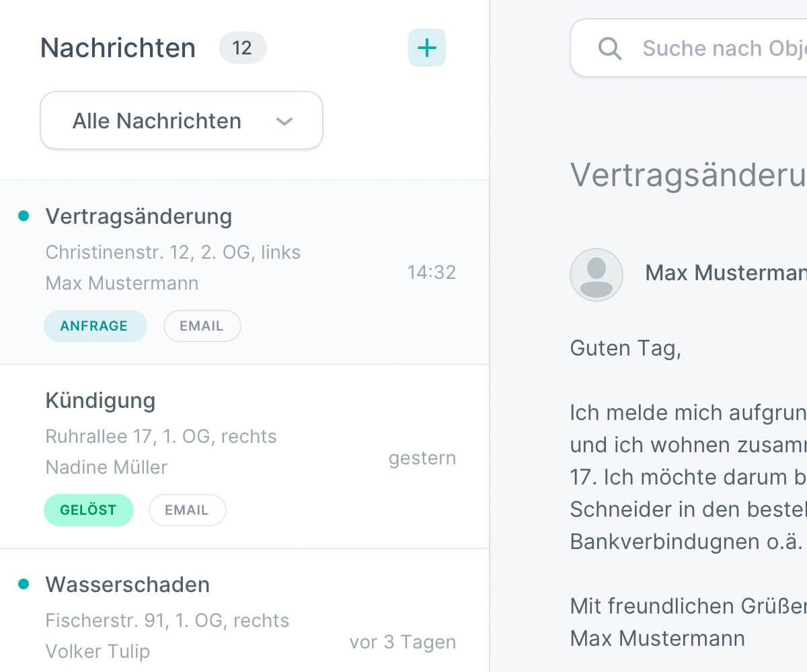Click the message count badge 12

pyautogui.click(x=242, y=48)
